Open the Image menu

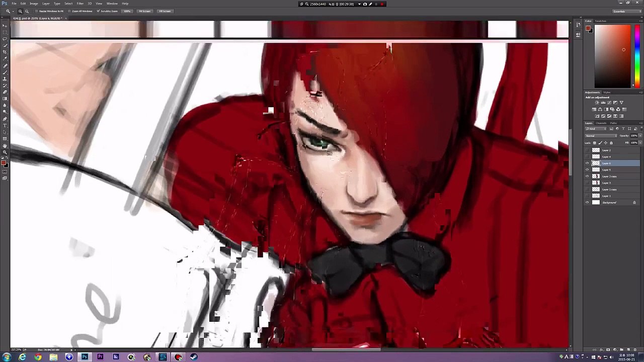(34, 4)
